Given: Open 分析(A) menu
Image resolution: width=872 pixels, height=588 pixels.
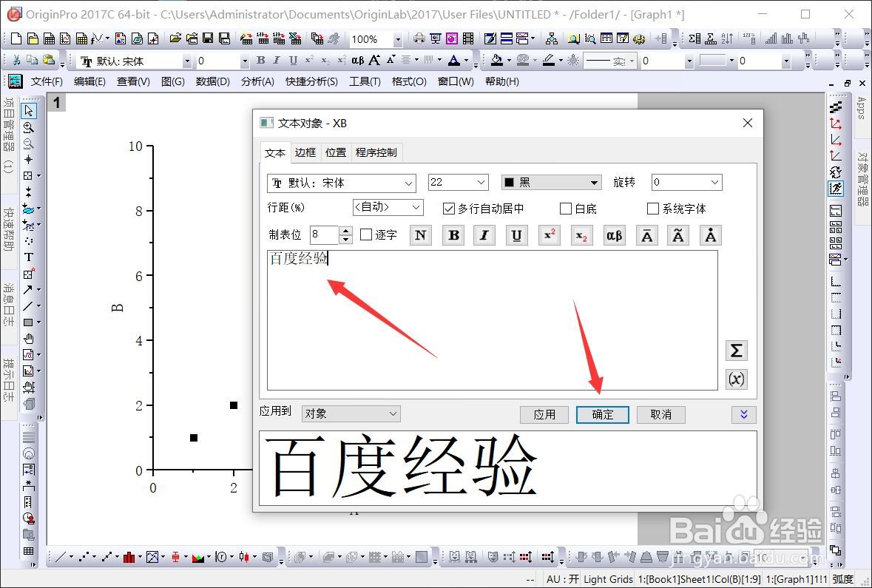Looking at the screenshot, I should (257, 82).
